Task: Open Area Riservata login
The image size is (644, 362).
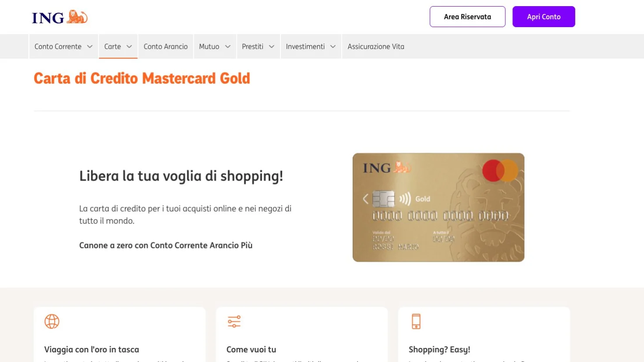Action: (467, 17)
